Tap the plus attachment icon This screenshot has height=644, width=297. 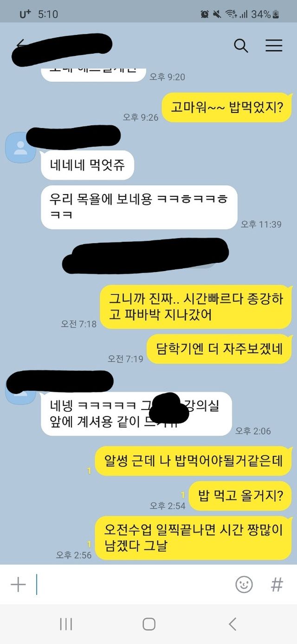(x=18, y=585)
